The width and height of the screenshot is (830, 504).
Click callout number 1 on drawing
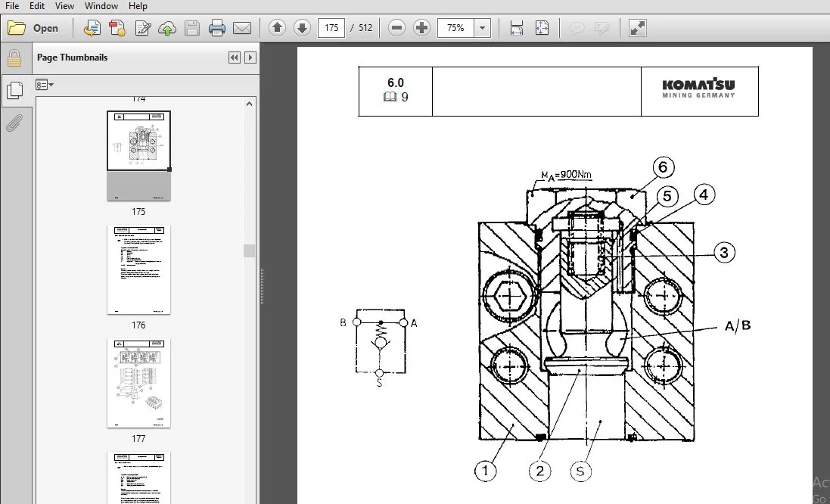[x=486, y=471]
